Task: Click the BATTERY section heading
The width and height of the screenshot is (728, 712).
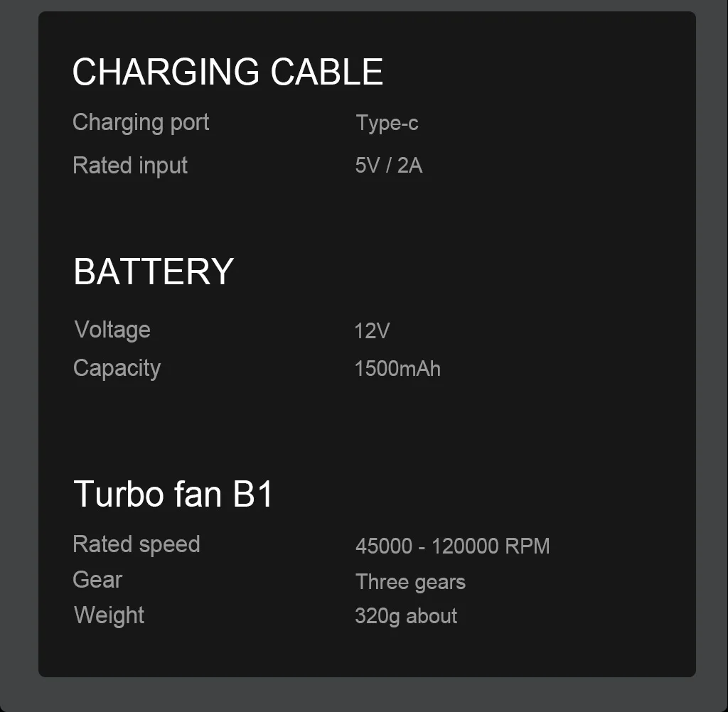Action: point(154,271)
